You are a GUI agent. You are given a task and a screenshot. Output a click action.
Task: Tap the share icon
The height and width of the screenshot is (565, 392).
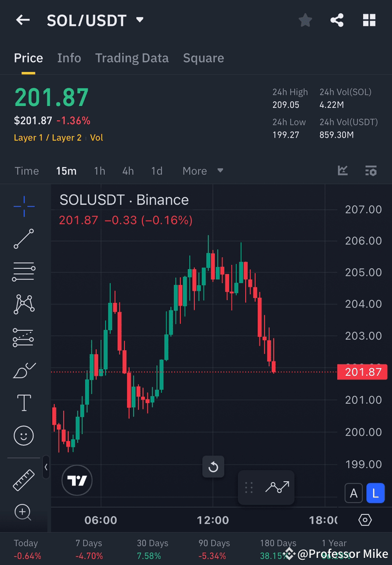pos(337,20)
